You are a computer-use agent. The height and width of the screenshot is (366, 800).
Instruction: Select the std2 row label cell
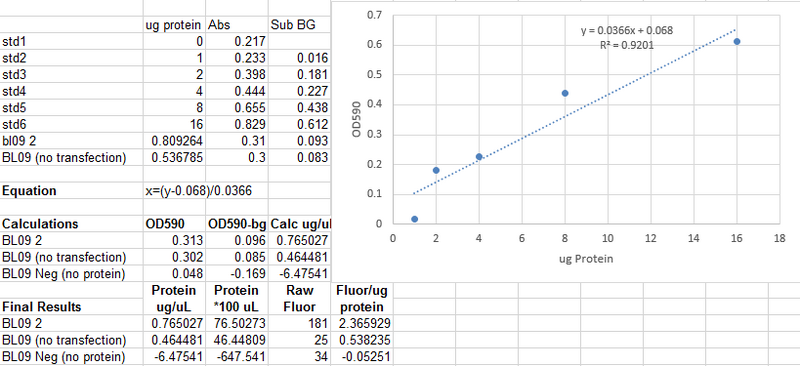point(71,58)
